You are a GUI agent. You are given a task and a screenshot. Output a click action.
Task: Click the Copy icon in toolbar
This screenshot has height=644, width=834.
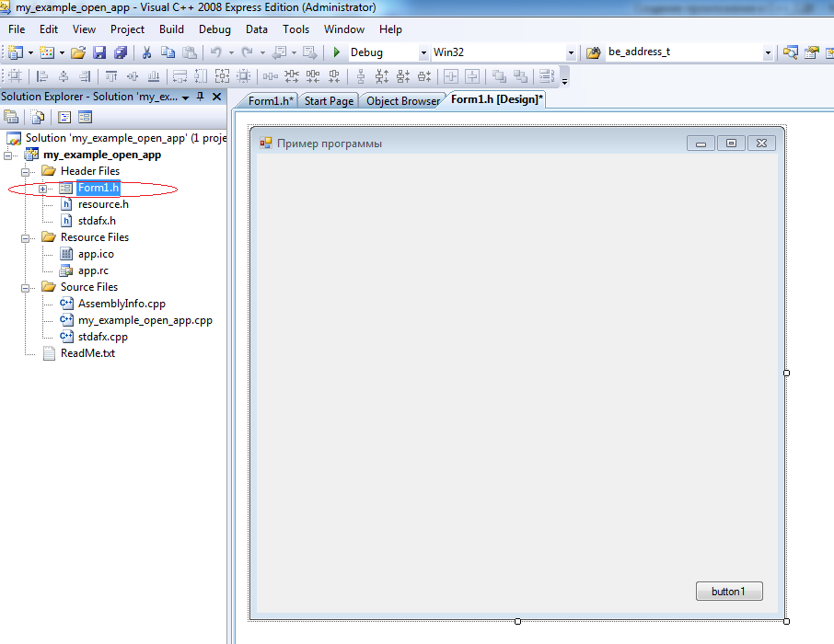[x=168, y=52]
